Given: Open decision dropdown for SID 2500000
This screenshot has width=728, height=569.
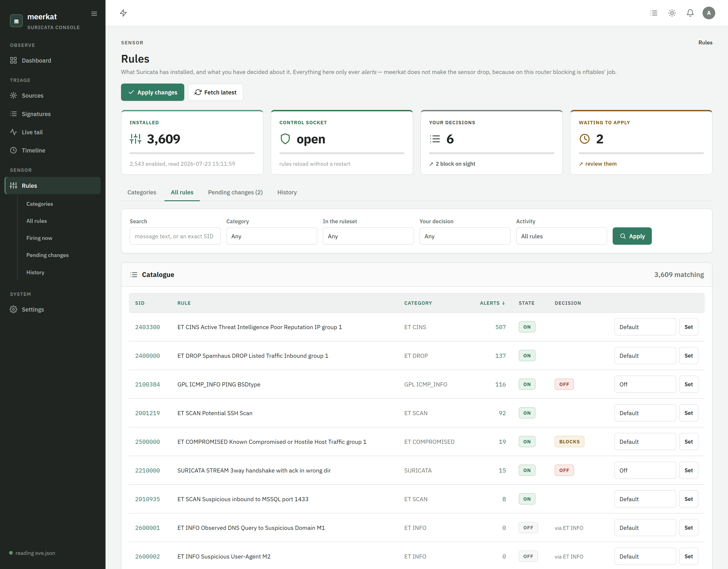Looking at the screenshot, I should 645,442.
